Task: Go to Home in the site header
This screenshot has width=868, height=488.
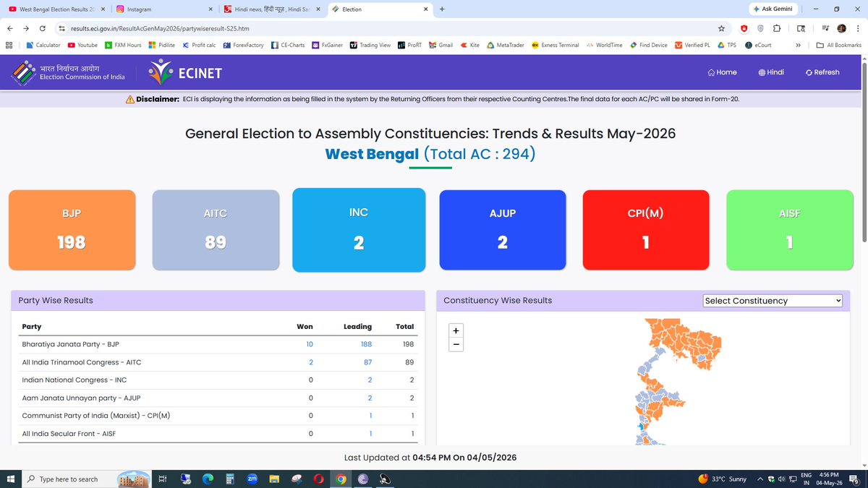Action: point(722,72)
